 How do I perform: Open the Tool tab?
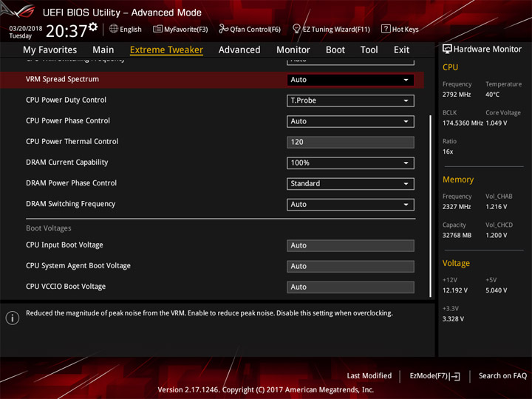[x=369, y=50]
